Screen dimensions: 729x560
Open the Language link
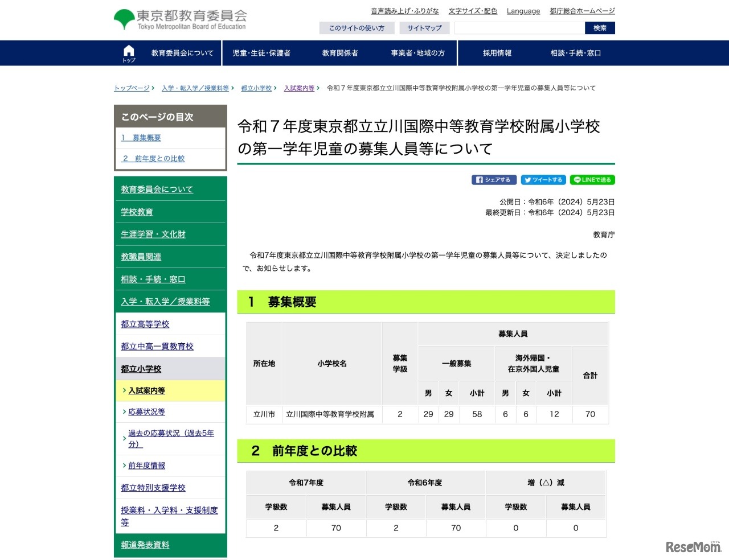pyautogui.click(x=523, y=11)
